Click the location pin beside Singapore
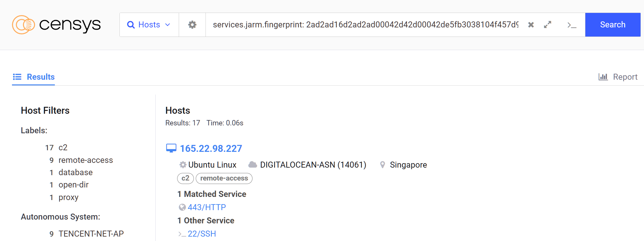Screen dimensions: 644x241 [x=382, y=165]
